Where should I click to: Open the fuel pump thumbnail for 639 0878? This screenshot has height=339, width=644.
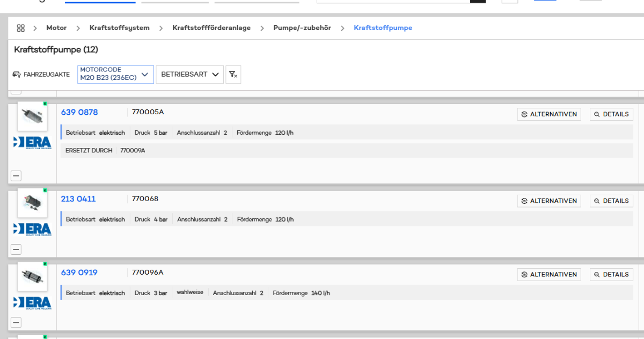tap(32, 116)
